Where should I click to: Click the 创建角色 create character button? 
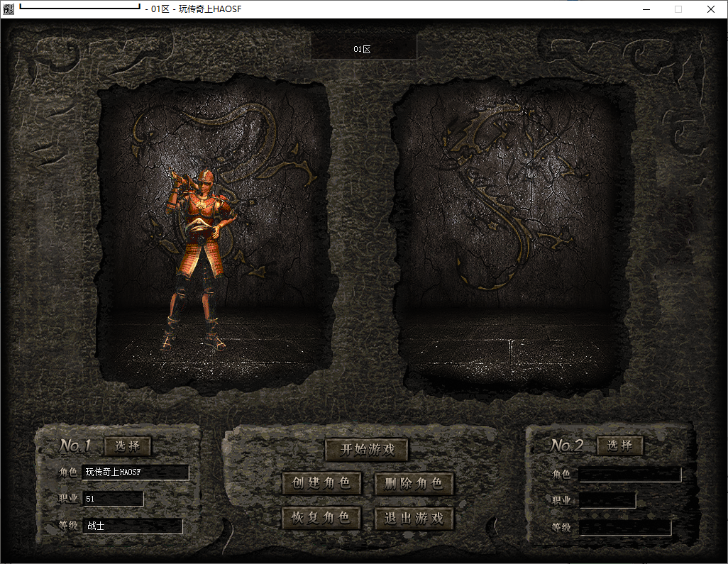(x=321, y=482)
